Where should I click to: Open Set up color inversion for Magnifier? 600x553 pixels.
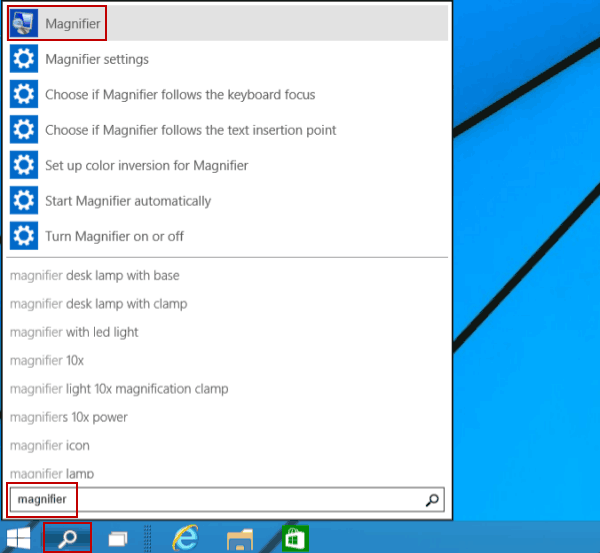(227, 165)
